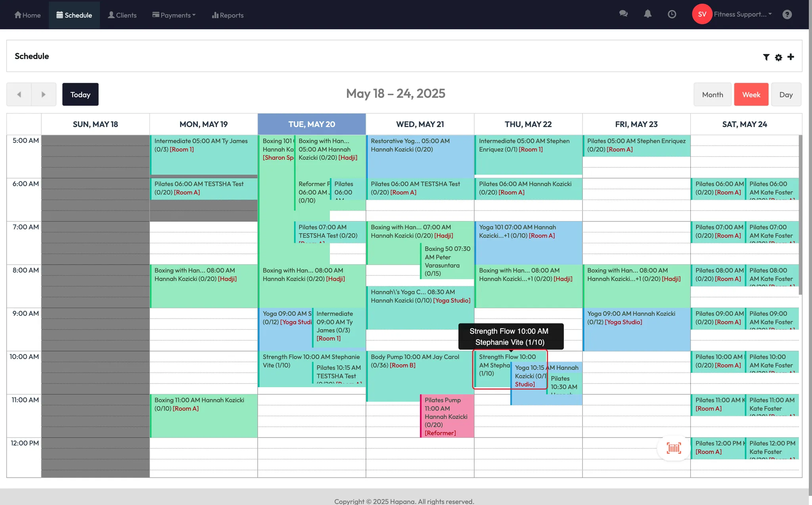Open the clock history icon

[672, 14]
